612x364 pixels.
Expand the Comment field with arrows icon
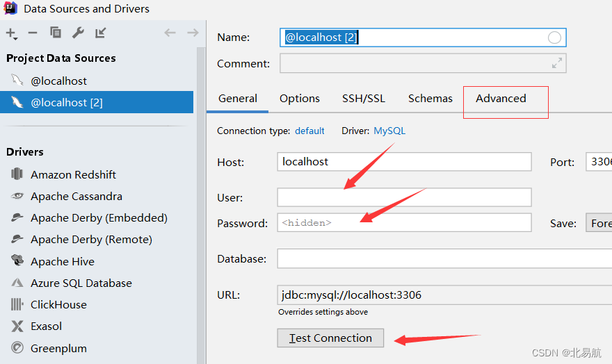557,63
